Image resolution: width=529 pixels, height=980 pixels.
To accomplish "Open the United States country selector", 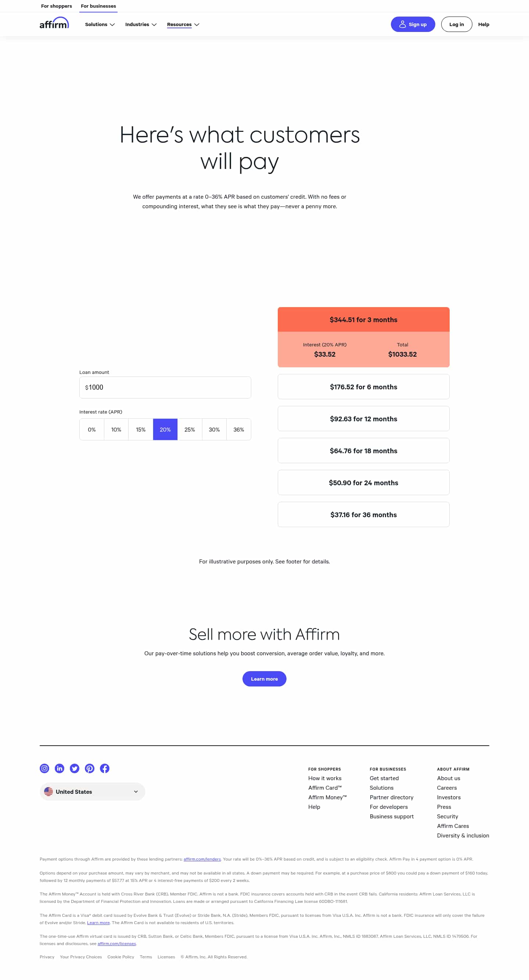I will [x=92, y=791].
